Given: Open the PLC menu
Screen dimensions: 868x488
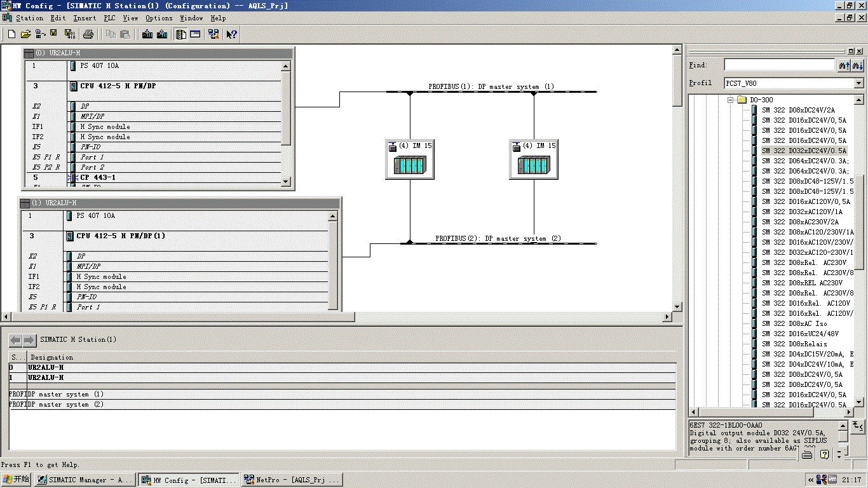Looking at the screenshot, I should tap(109, 18).
